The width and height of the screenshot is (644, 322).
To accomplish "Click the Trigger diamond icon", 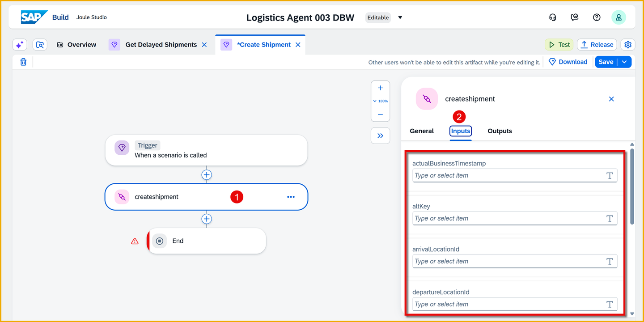I will pyautogui.click(x=122, y=148).
